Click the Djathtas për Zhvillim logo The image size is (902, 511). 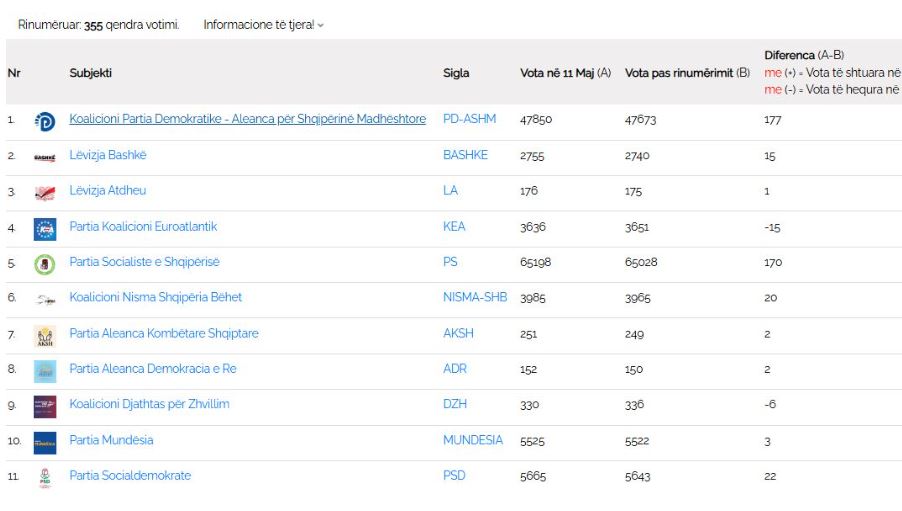[x=44, y=406]
